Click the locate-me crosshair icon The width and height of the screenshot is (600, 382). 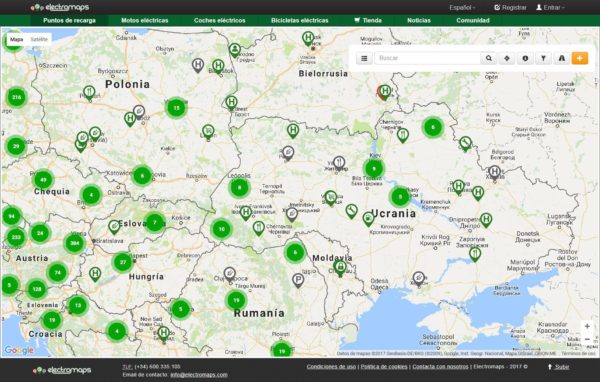[x=507, y=58]
